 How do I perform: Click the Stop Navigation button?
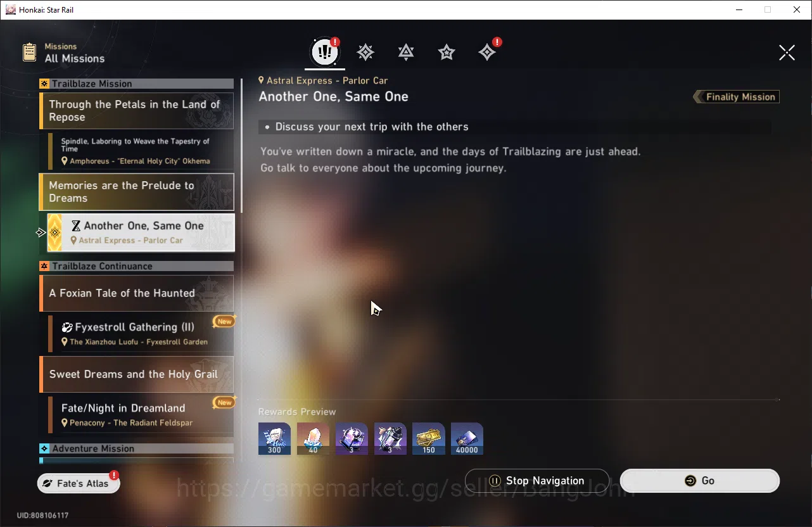(x=537, y=481)
